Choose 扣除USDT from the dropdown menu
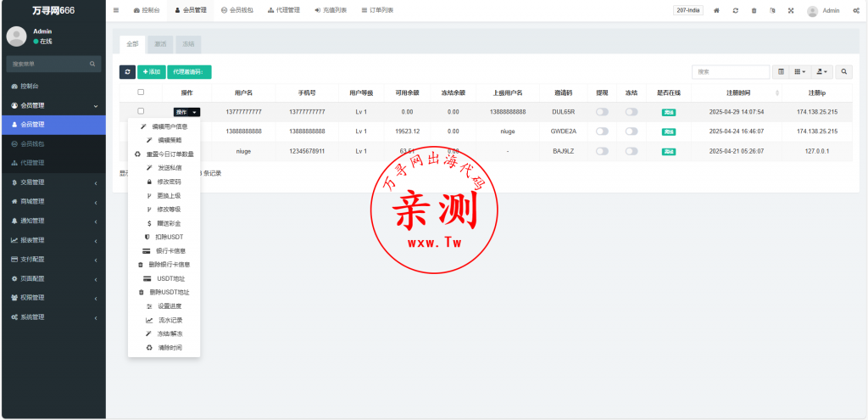The image size is (868, 420). (164, 237)
